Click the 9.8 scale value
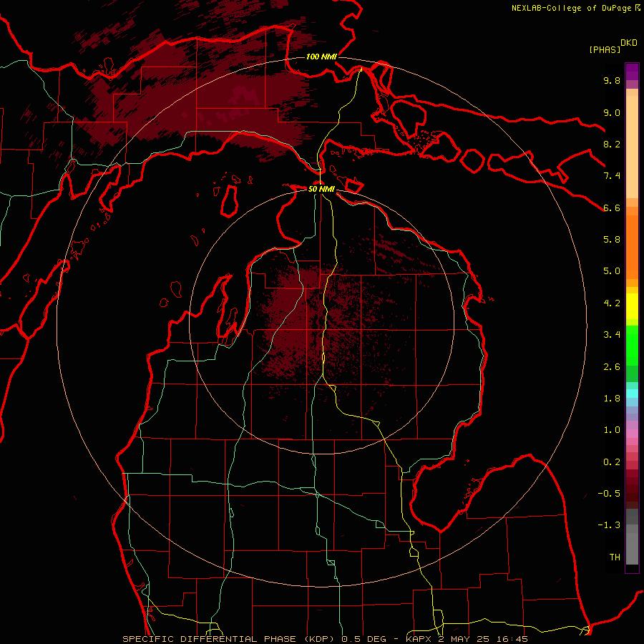This screenshot has width=644, height=644. pos(612,80)
